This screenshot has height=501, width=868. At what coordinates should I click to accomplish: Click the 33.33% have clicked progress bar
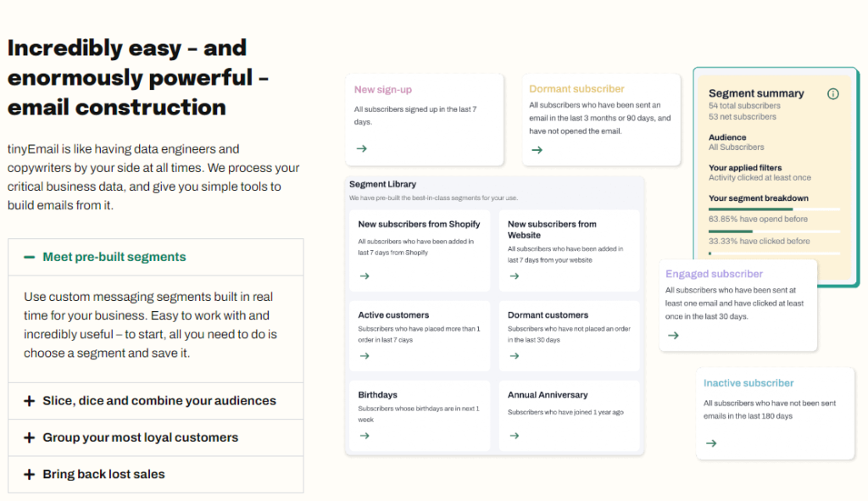point(775,231)
